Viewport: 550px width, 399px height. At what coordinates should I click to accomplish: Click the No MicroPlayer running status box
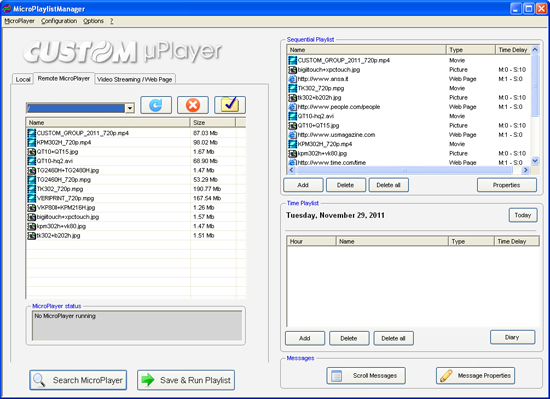point(137,326)
